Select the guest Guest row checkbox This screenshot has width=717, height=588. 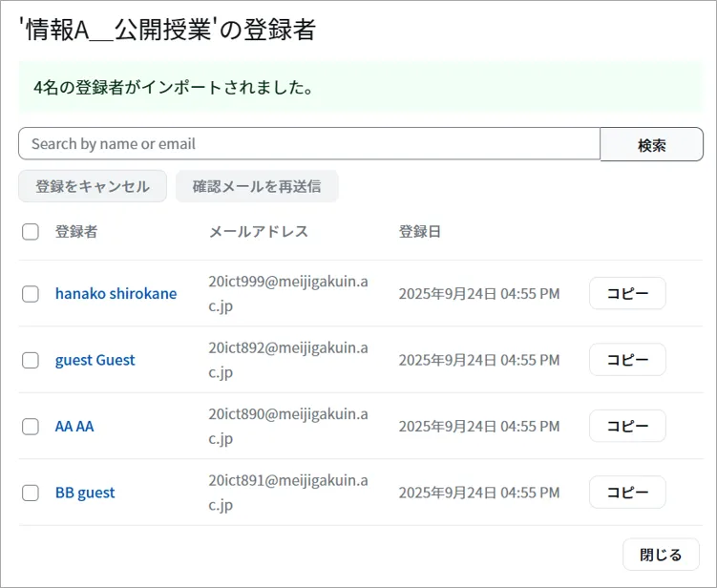coord(31,360)
